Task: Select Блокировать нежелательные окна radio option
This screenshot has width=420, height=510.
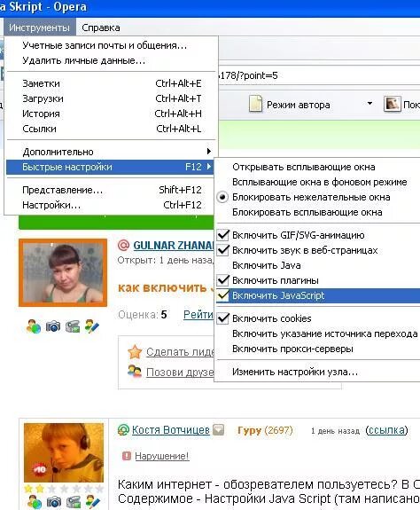Action: pyautogui.click(x=318, y=197)
